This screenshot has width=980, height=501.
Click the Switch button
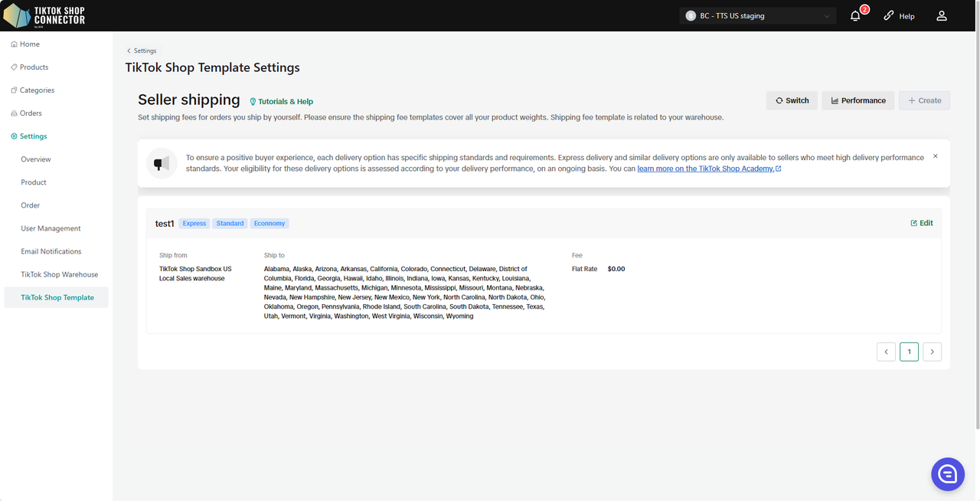[792, 100]
